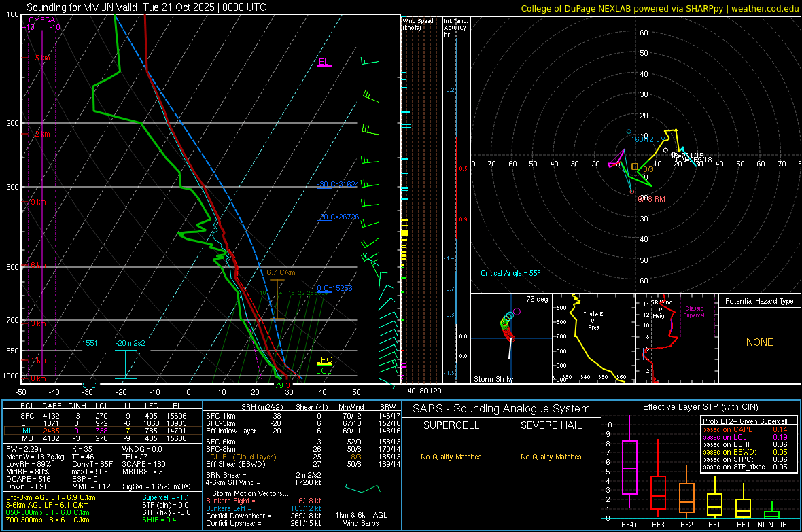Screen dimensions: 802x532
Task: Select the -30 C=31624' height label
Action: click(338, 184)
